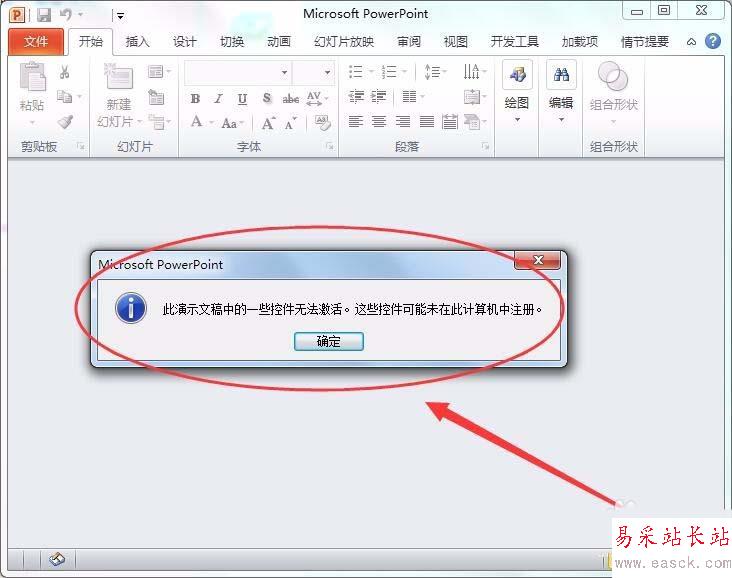Expand the Font (字体) dialog launcher
The height and width of the screenshot is (578, 732).
330,147
